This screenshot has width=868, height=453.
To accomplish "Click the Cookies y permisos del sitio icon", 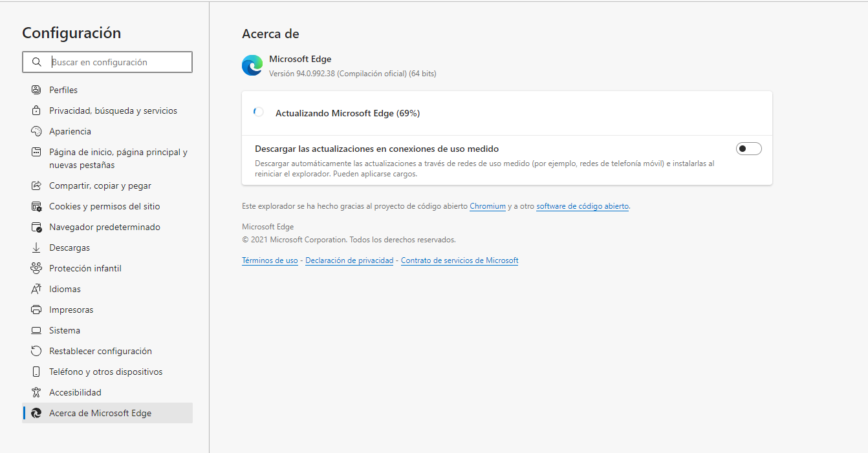I will pyautogui.click(x=36, y=206).
